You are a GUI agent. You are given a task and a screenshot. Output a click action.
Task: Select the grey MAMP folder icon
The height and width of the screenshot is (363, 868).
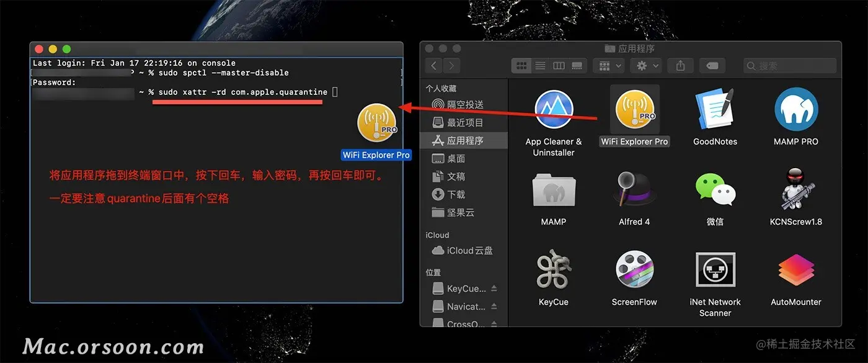point(554,190)
